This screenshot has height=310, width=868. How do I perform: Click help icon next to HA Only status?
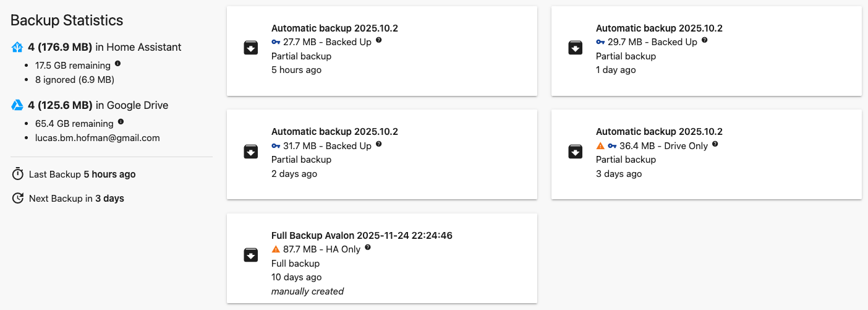click(x=368, y=248)
